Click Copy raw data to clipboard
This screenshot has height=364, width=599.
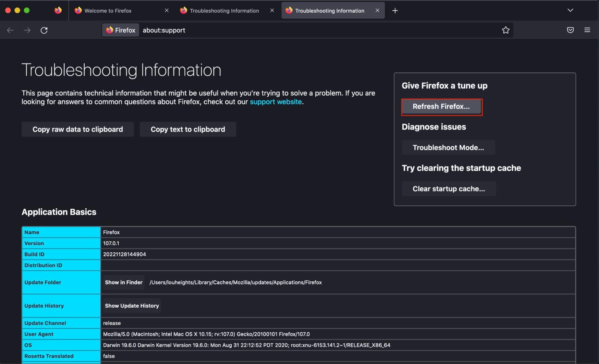pos(78,129)
